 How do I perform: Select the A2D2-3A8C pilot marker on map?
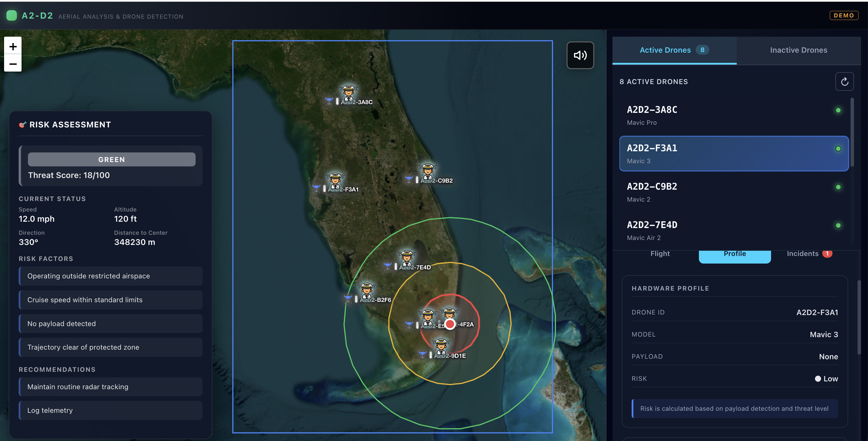point(348,93)
